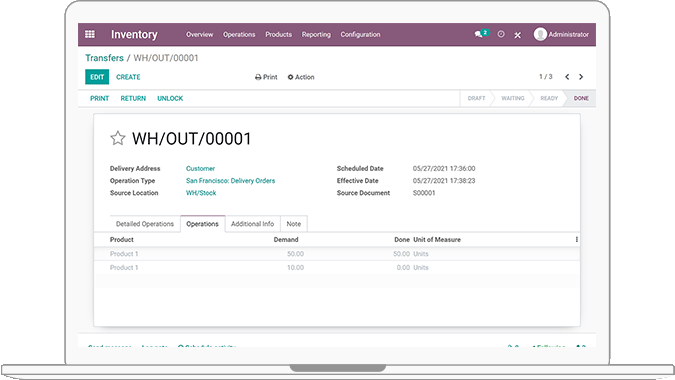Image resolution: width=675 pixels, height=380 pixels.
Task: Open the conversations chat icon
Action: pyautogui.click(x=478, y=34)
